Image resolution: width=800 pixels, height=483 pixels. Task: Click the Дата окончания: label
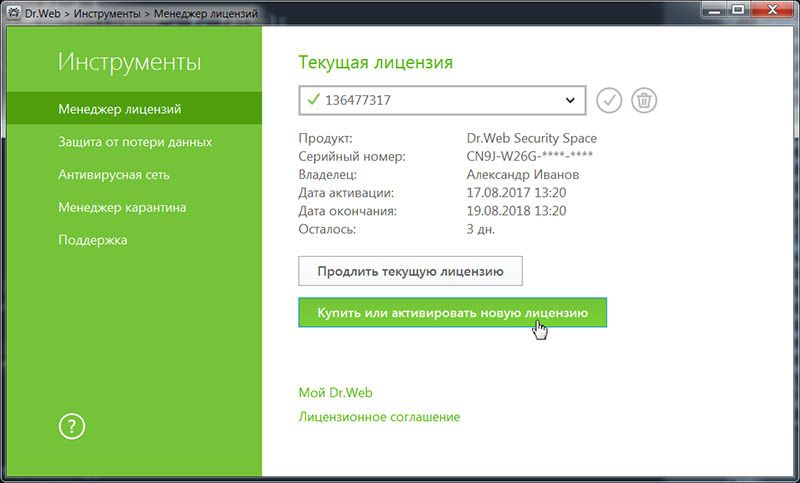(x=347, y=211)
